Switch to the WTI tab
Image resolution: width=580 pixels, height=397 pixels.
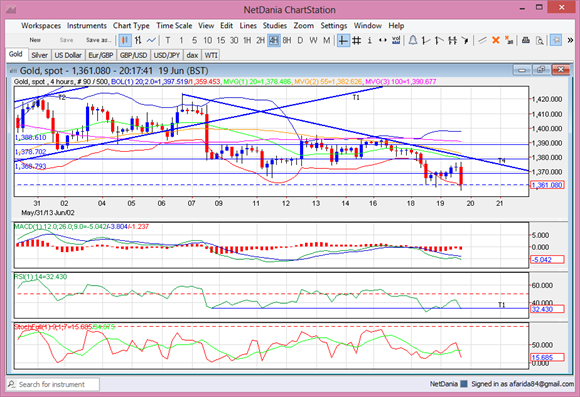tap(211, 55)
